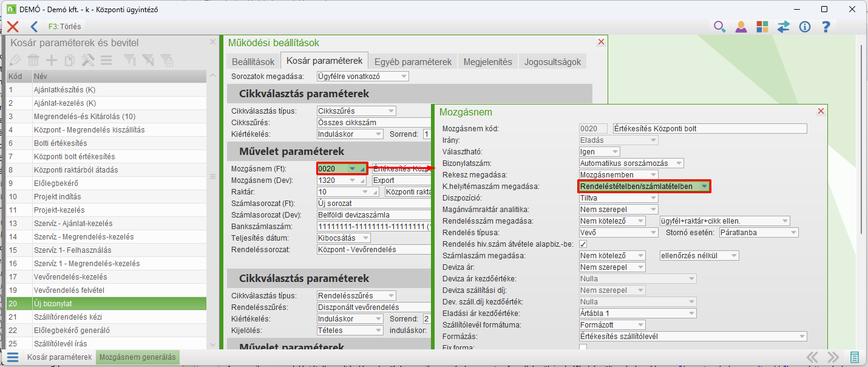The width and height of the screenshot is (868, 367).
Task: Select list row Projekt indítás
Action: pos(107,196)
